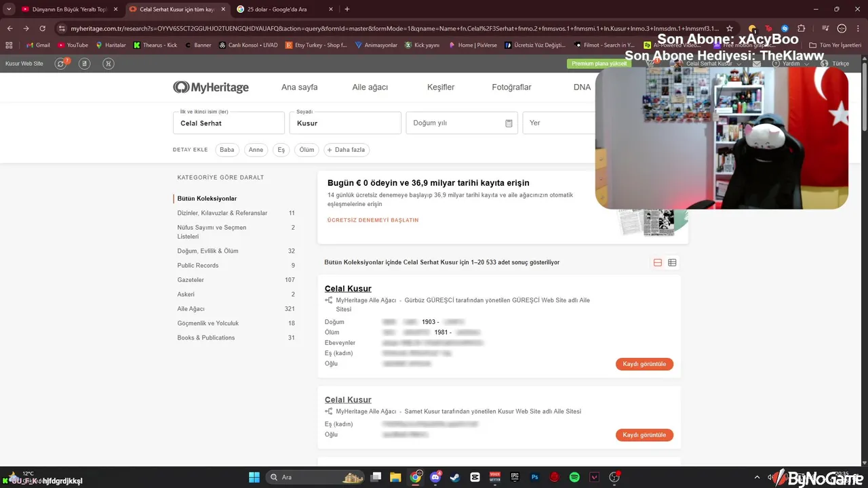Open the DNA menu

[582, 87]
